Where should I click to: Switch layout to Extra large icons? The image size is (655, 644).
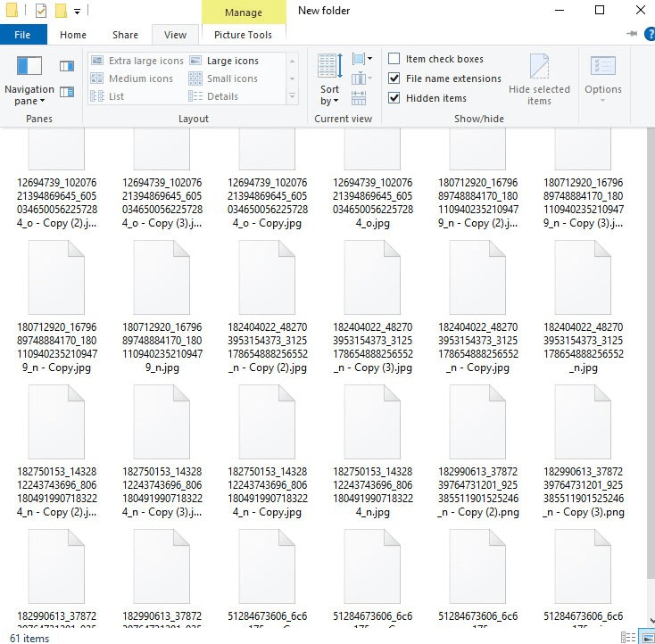(137, 61)
